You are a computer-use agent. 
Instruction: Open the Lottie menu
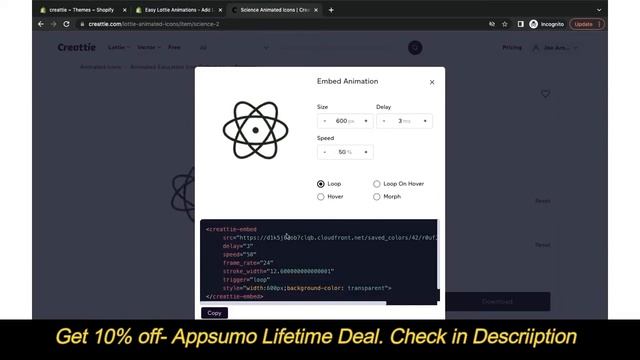click(x=119, y=47)
